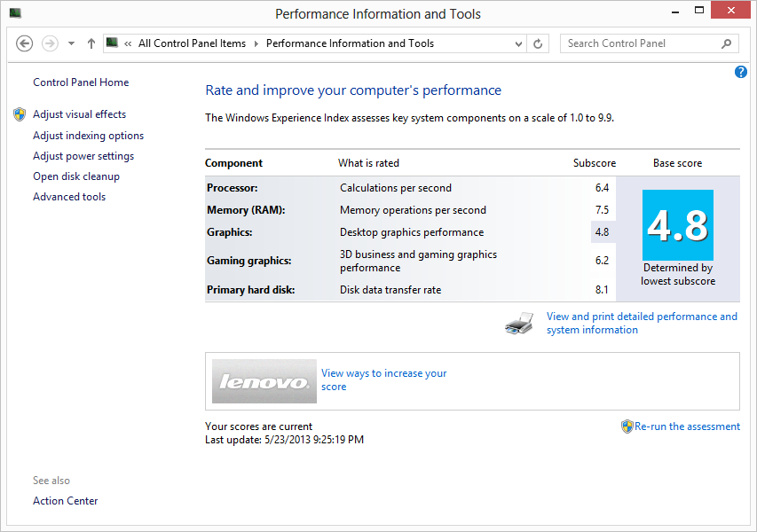Viewport: 757px width, 532px height.
Task: Focus the Search Control Panel field
Action: point(639,43)
